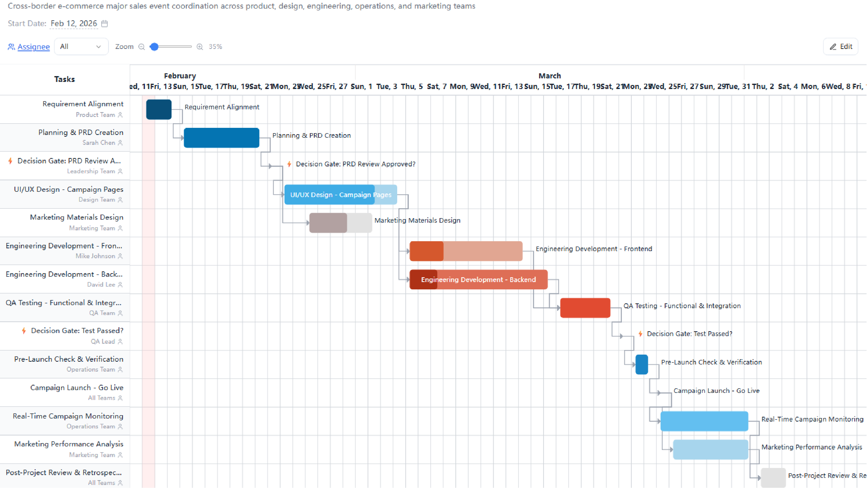This screenshot has width=868, height=488.
Task: Select Engineering Development - Backend bar
Action: 478,280
